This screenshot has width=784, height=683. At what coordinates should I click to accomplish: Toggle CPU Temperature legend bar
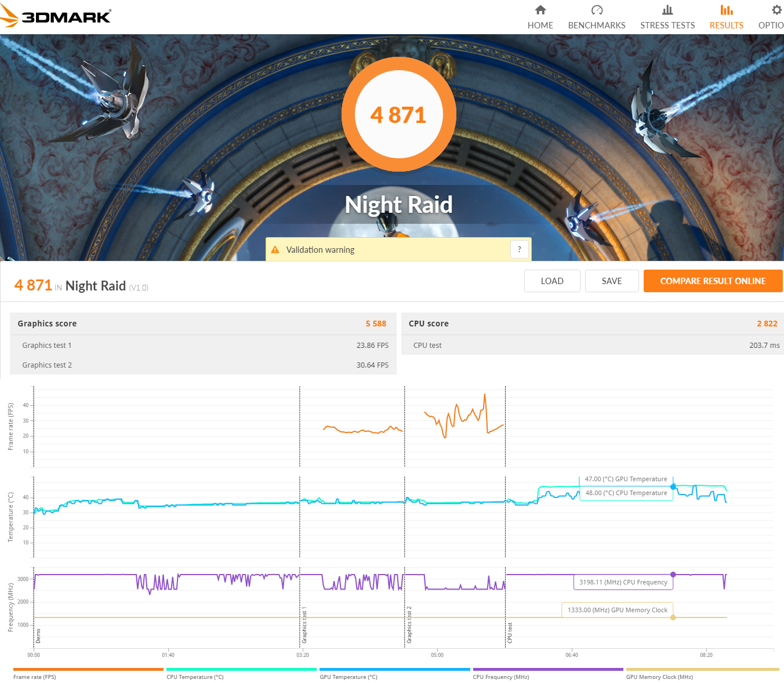pyautogui.click(x=241, y=670)
